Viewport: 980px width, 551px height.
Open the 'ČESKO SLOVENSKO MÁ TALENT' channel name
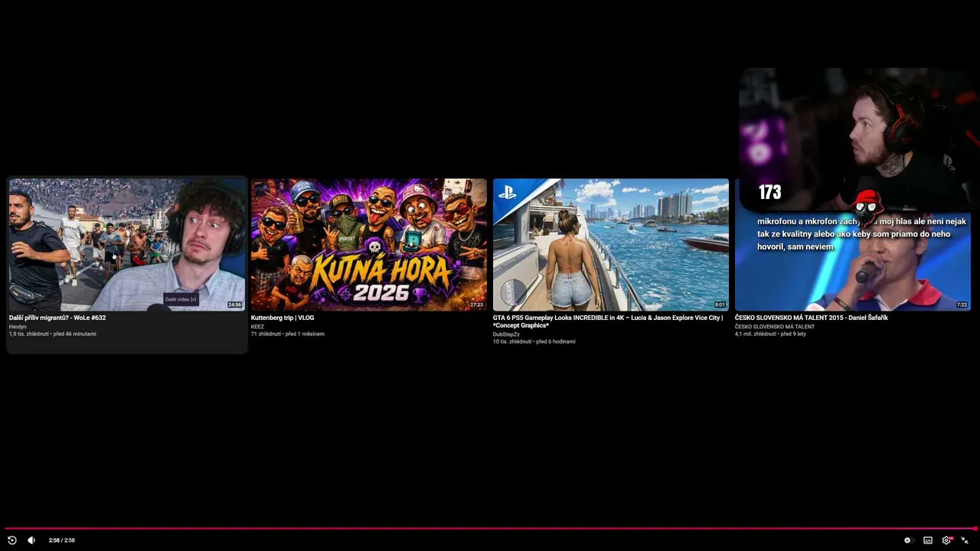(x=775, y=327)
